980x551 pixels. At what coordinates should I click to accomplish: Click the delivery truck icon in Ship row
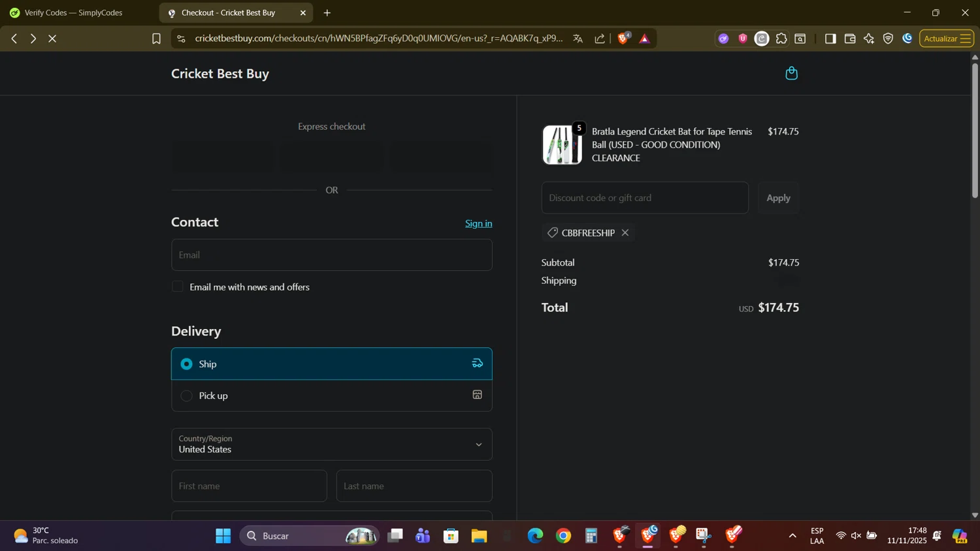(x=478, y=364)
